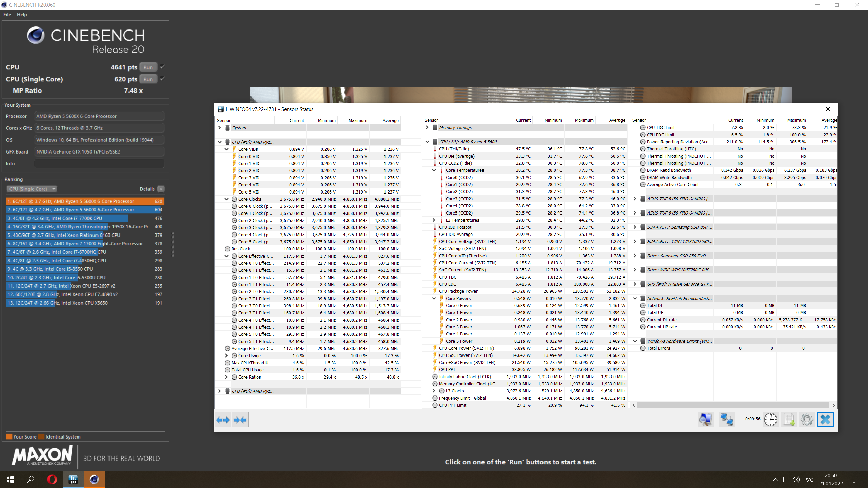This screenshot has width=868, height=488.
Task: Click the HWiNFO reset clock icon
Action: click(x=771, y=420)
